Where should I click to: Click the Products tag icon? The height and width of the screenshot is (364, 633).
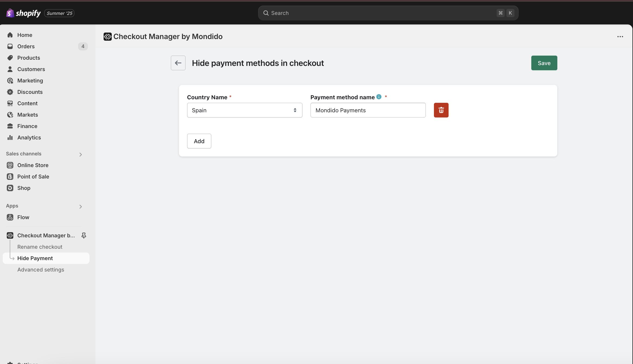coord(10,58)
